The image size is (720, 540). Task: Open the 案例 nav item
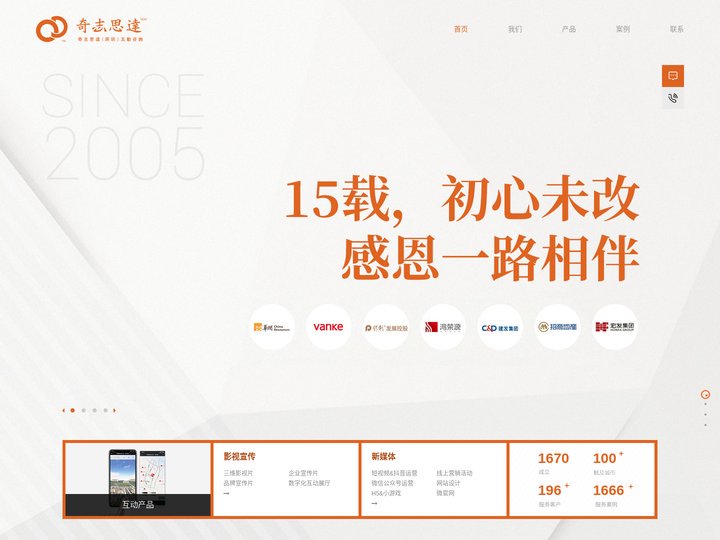tap(623, 29)
